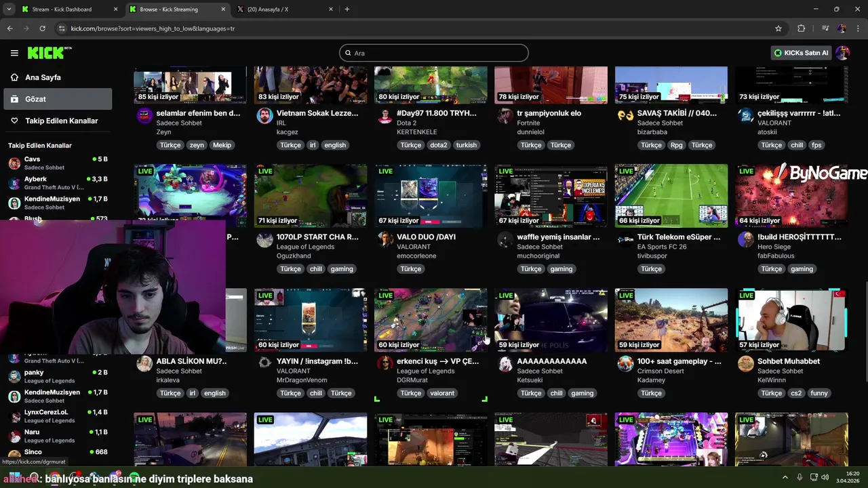Click Oguzkhand streamer avatar

pyautogui.click(x=264, y=239)
